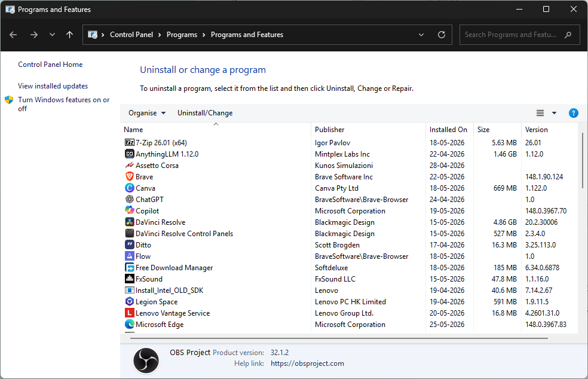Click the Assetto Corsa icon
Screen dimensions: 588x379
coord(130,165)
